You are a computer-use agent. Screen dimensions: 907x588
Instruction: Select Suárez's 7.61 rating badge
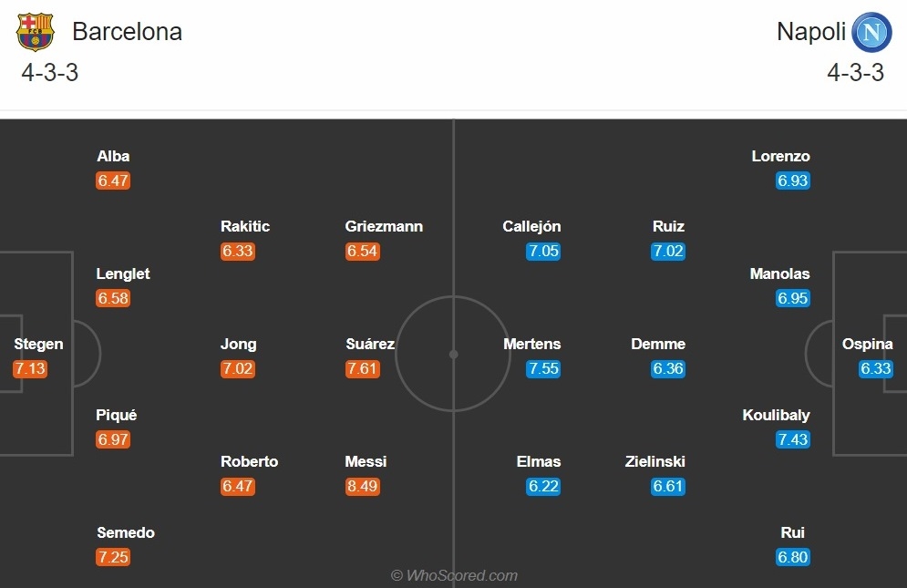click(x=363, y=368)
